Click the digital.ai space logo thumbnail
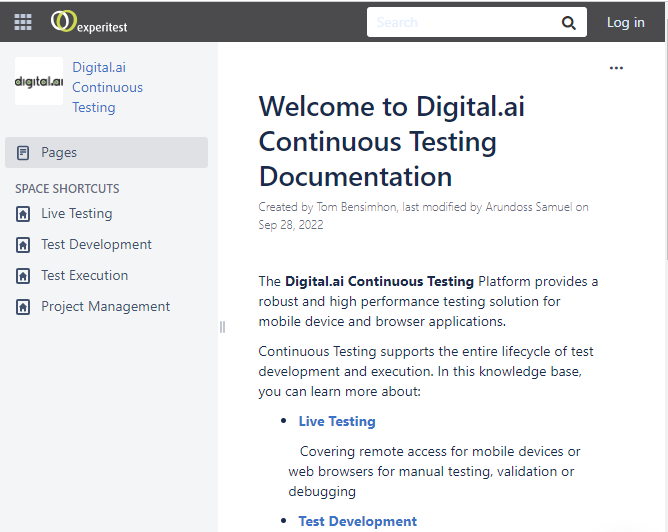The width and height of the screenshot is (668, 532). [39, 81]
